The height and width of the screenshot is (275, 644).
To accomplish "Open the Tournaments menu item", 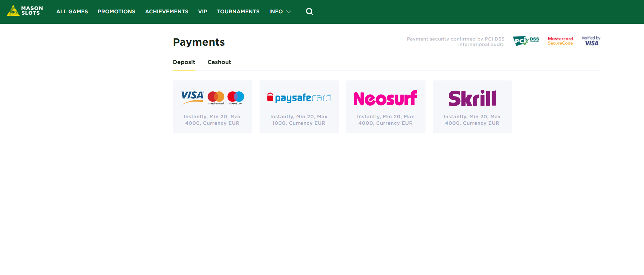I will 238,12.
